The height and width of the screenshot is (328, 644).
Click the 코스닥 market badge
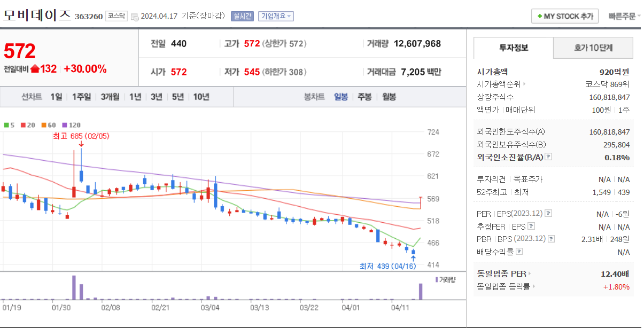[x=116, y=16]
